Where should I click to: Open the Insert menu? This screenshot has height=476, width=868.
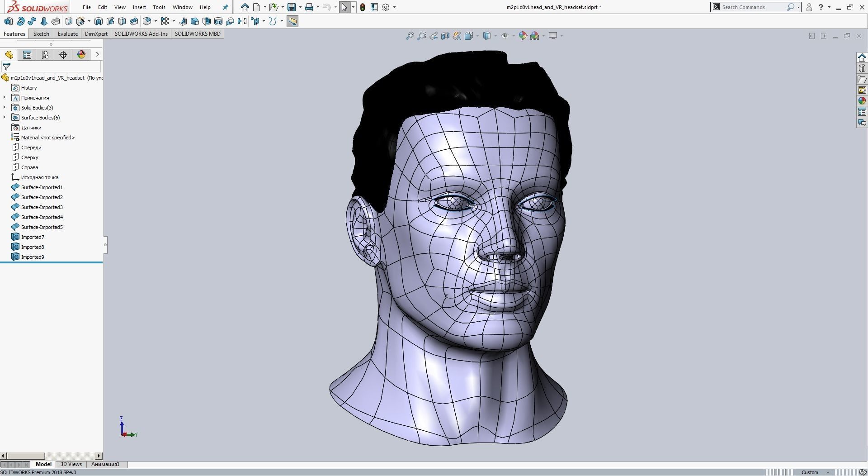tap(139, 7)
